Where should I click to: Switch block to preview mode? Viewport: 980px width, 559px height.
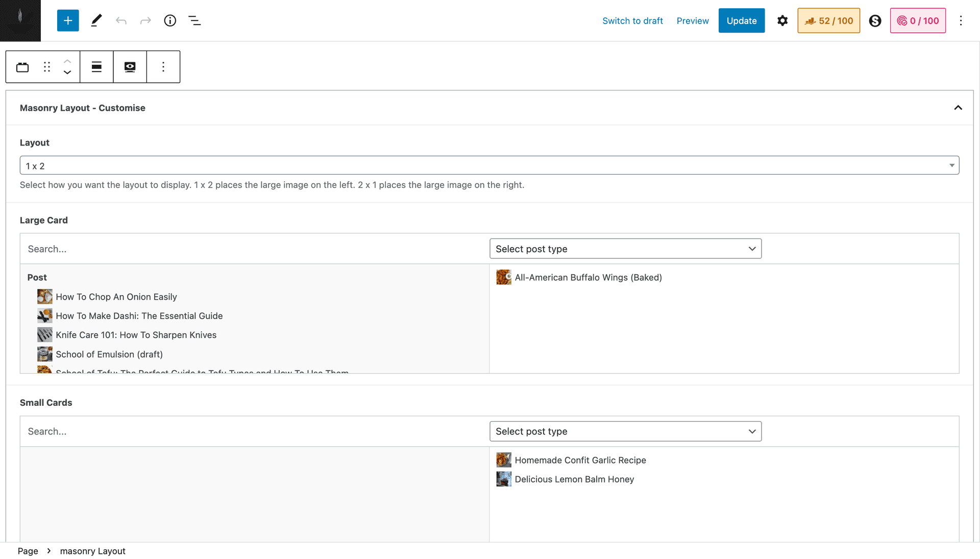point(130,67)
